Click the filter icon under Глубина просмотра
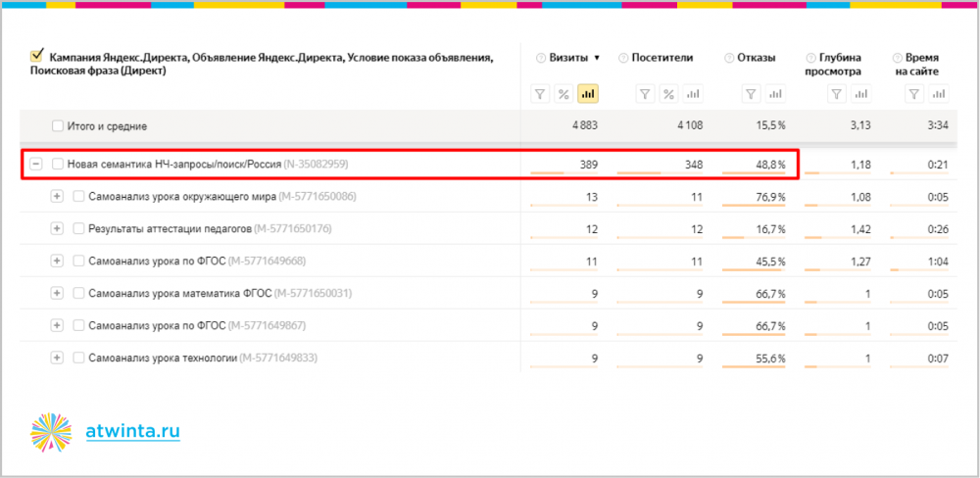980x478 pixels. (x=838, y=94)
